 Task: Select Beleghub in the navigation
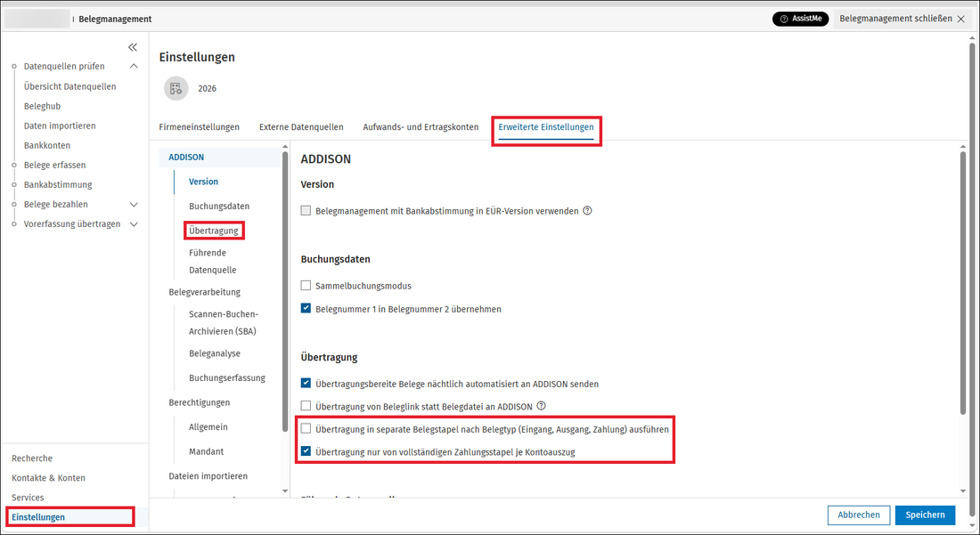[x=42, y=106]
